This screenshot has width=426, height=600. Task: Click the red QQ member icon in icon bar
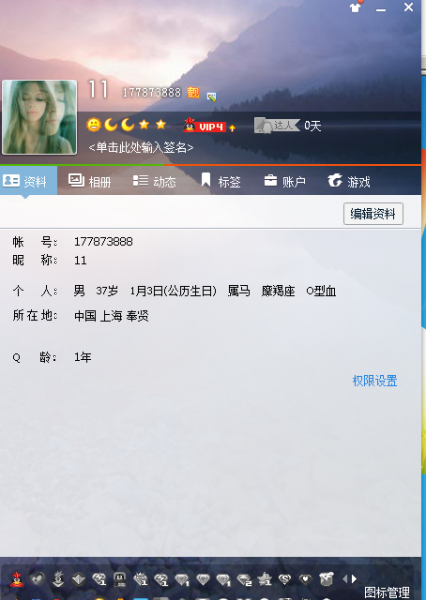point(16,579)
